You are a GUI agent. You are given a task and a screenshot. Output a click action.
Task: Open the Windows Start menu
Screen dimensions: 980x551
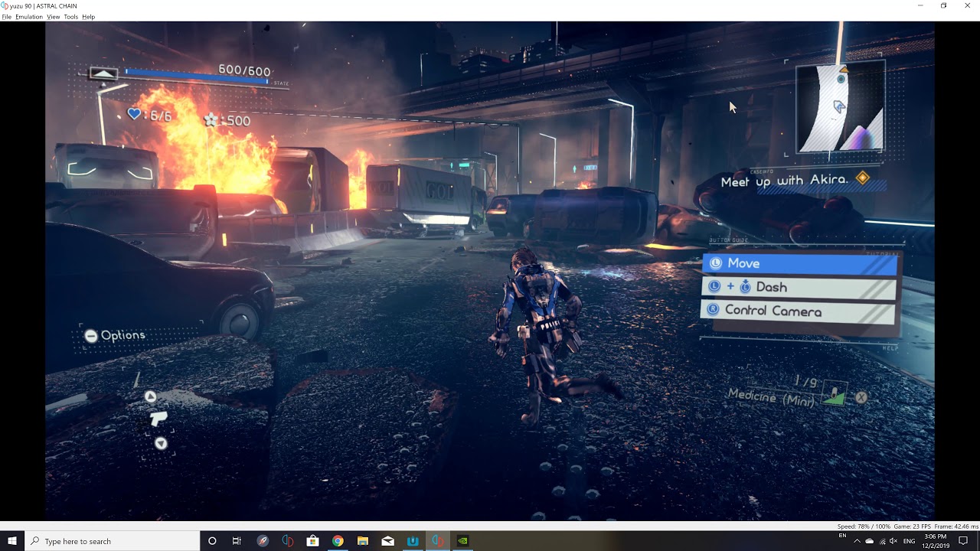point(12,541)
